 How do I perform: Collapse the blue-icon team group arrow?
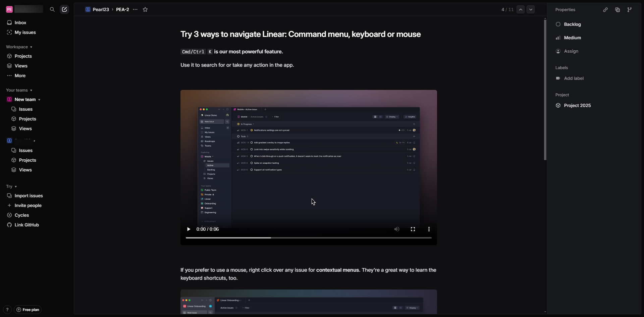(34, 141)
